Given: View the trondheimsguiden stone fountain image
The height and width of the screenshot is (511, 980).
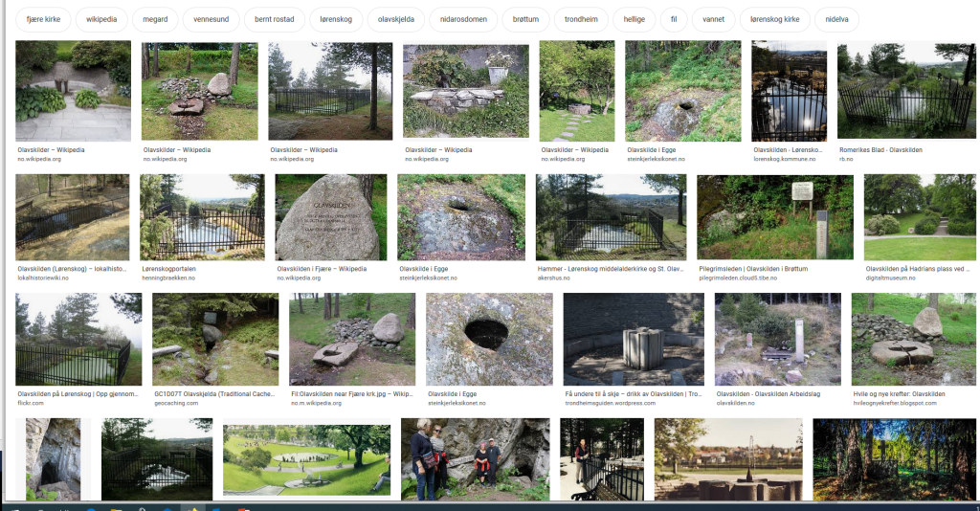Looking at the screenshot, I should (x=634, y=339).
